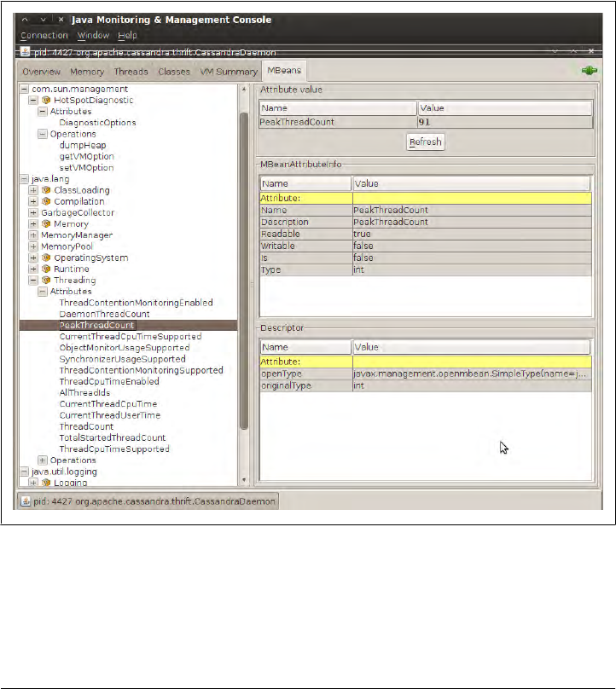The width and height of the screenshot is (616, 689).
Task: Click the tree scrollbar down arrow
Action: tap(244, 480)
